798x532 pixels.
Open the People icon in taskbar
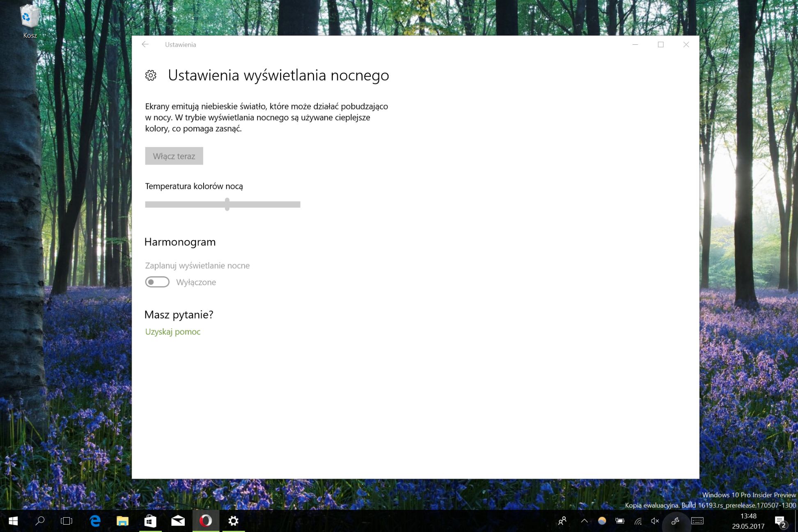[562, 521]
